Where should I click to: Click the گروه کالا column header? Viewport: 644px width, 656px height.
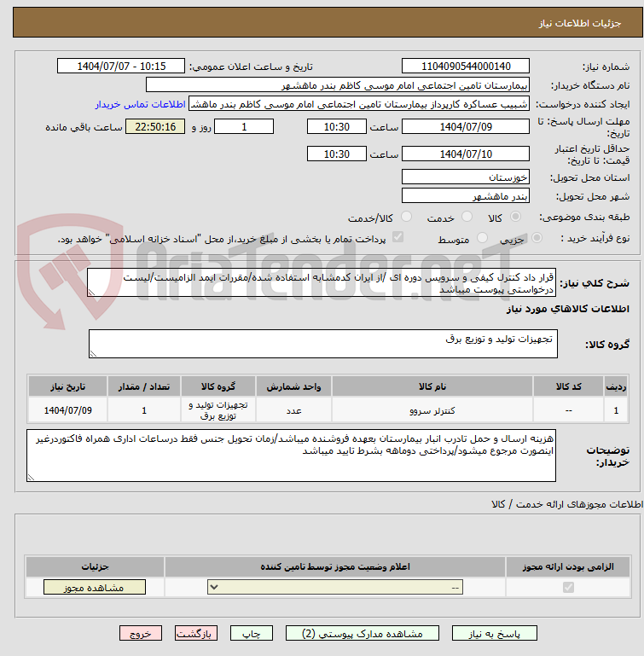click(x=218, y=386)
